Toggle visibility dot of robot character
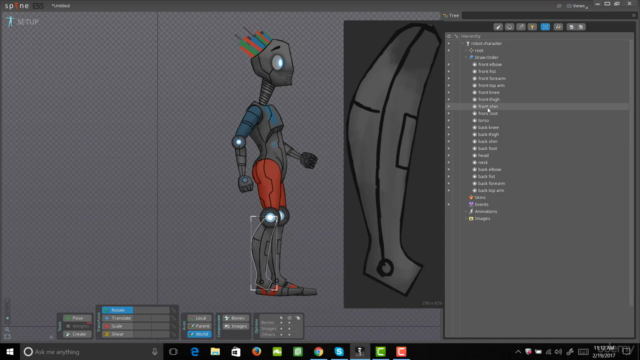 click(x=449, y=43)
